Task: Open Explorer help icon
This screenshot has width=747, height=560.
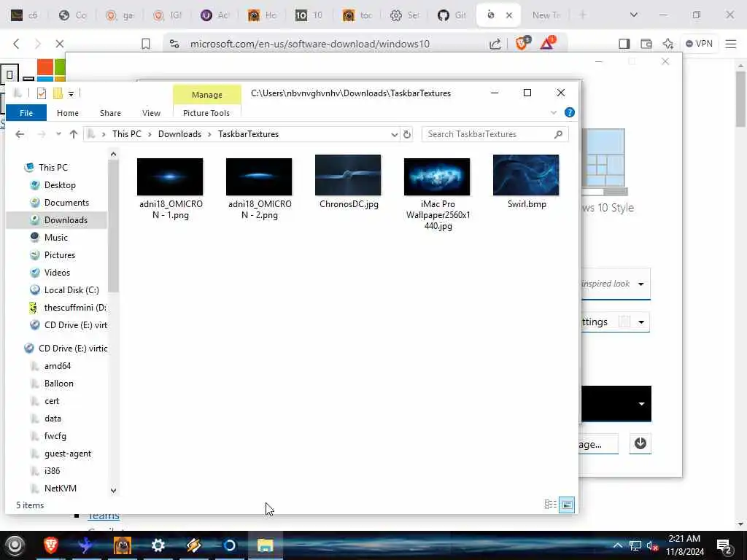Action: pos(569,112)
